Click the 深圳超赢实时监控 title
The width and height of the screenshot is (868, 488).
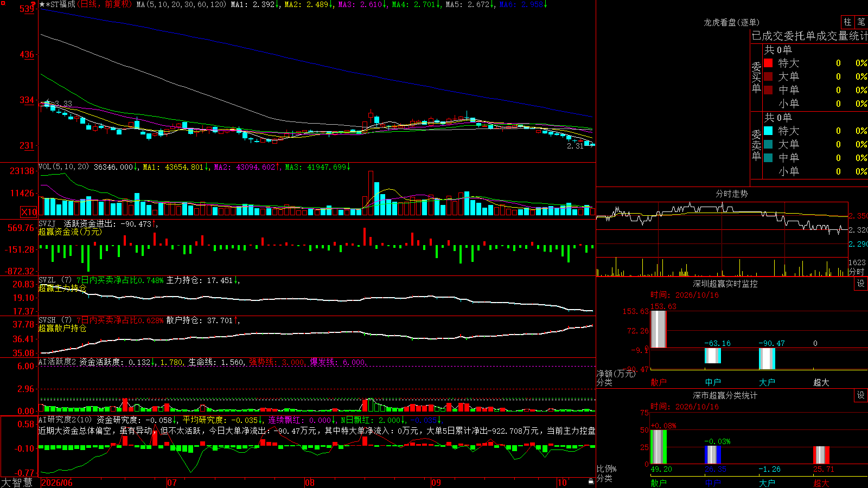pos(725,284)
